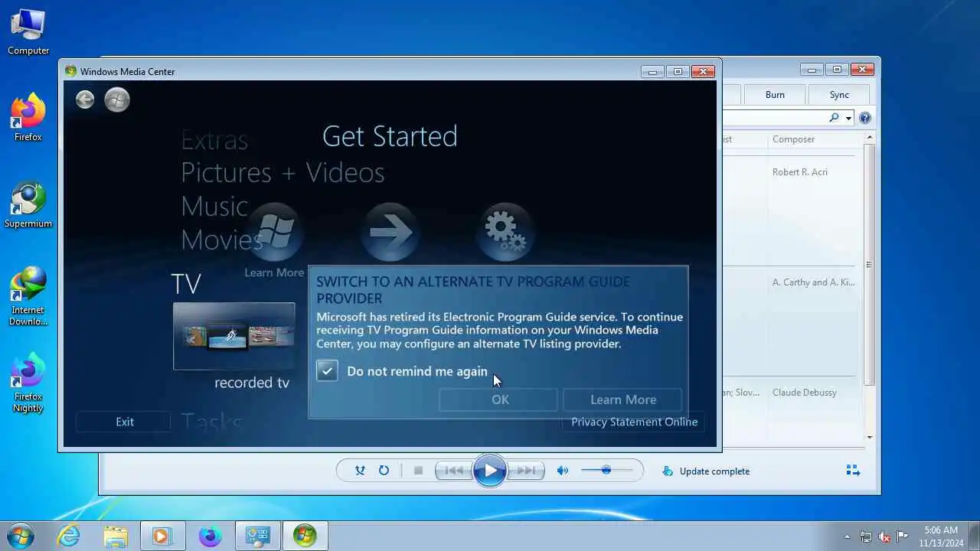Screen dimensions: 980x551
Task: Switch to Windows Media Player taskbar button
Action: click(162, 536)
